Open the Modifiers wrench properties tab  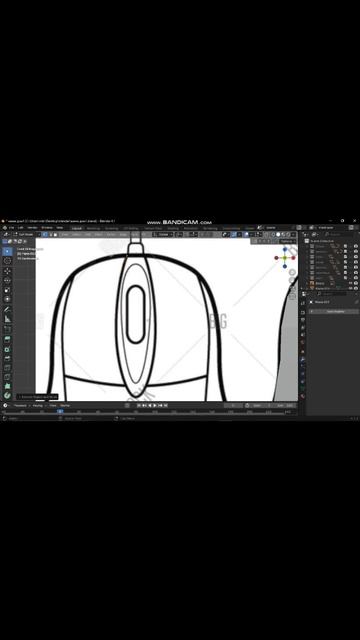303,360
